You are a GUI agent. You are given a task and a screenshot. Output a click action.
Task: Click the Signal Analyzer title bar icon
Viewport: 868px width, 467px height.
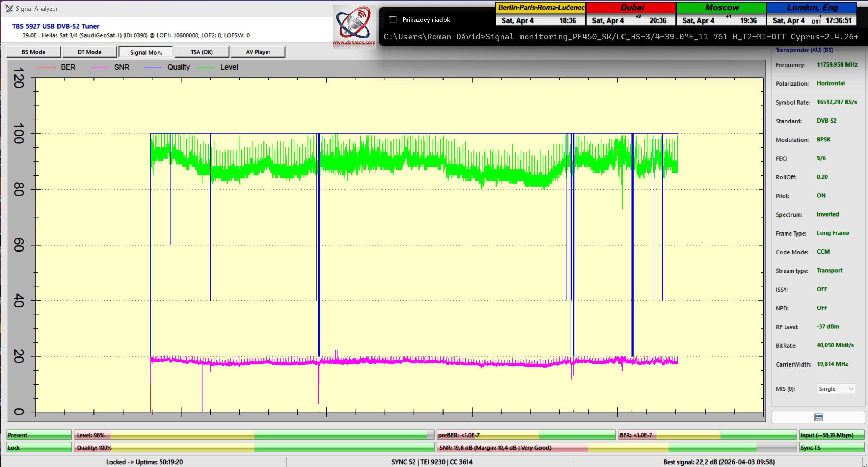click(x=9, y=8)
